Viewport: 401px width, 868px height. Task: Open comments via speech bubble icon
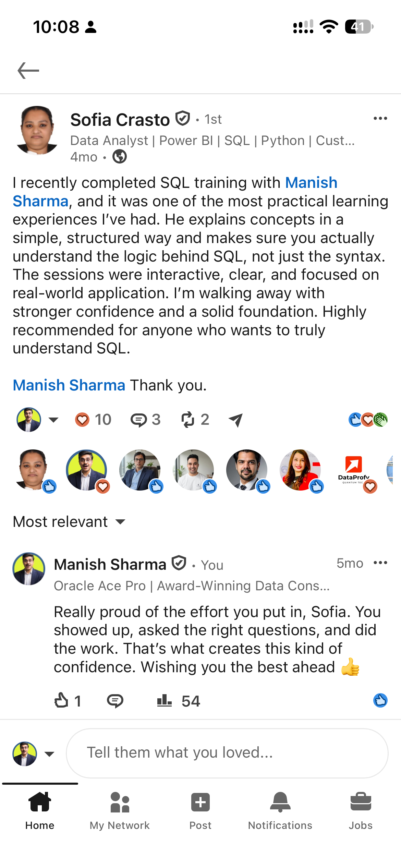pyautogui.click(x=138, y=420)
